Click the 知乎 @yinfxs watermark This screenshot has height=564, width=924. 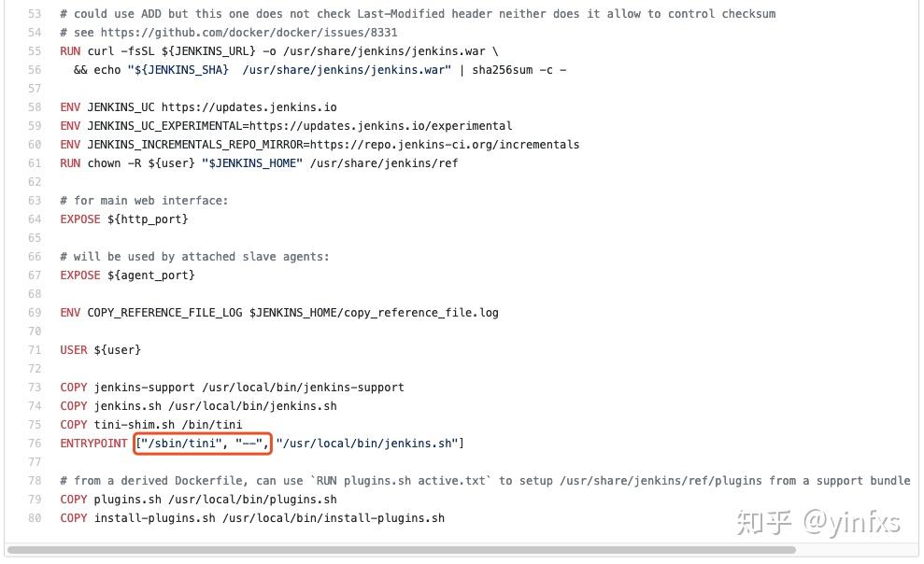point(820,522)
